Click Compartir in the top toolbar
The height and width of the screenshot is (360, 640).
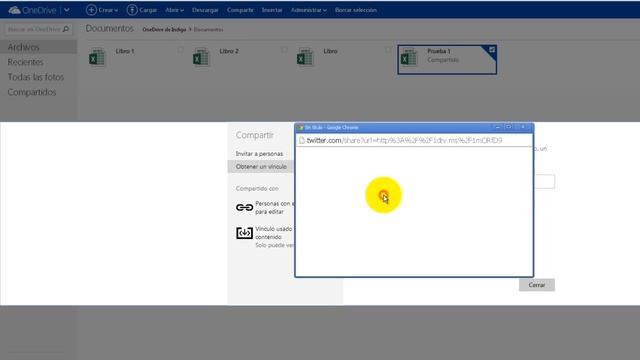[240, 10]
